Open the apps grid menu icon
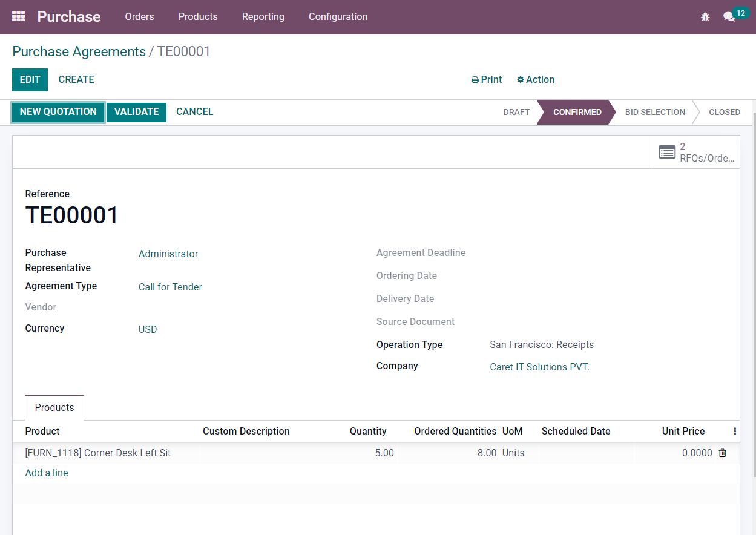This screenshot has width=756, height=535. coord(18,16)
